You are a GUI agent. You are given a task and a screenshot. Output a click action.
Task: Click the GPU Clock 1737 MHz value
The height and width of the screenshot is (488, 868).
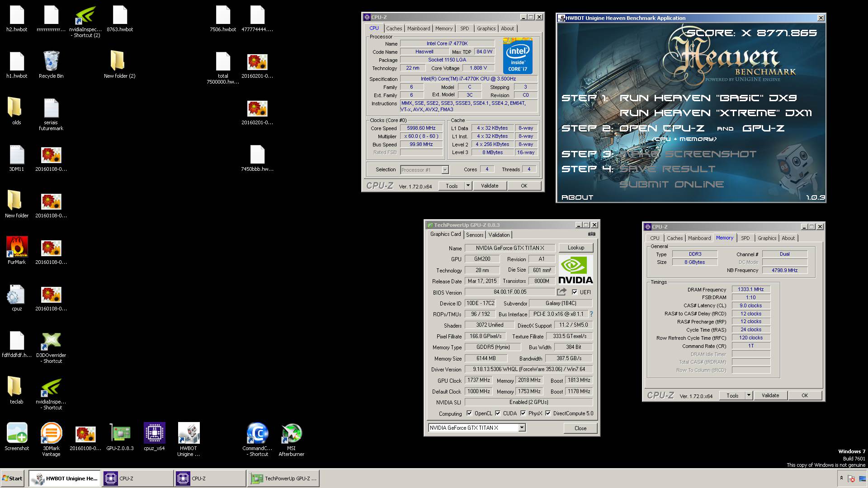pyautogui.click(x=479, y=380)
